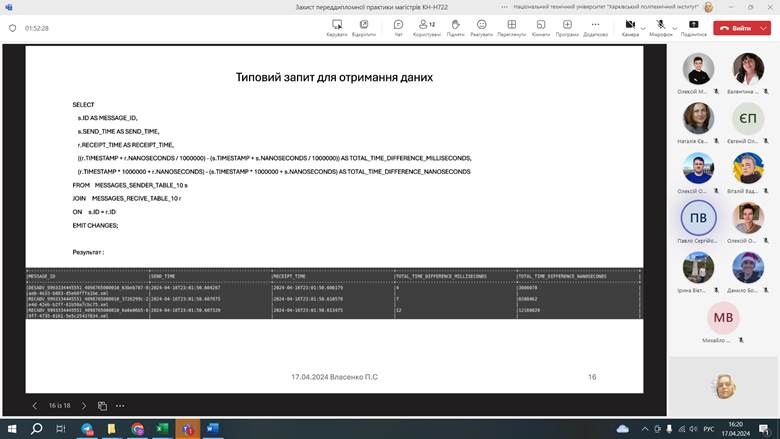Open title bar ellipsis menu
This screenshot has height=439, width=780.
click(504, 7)
